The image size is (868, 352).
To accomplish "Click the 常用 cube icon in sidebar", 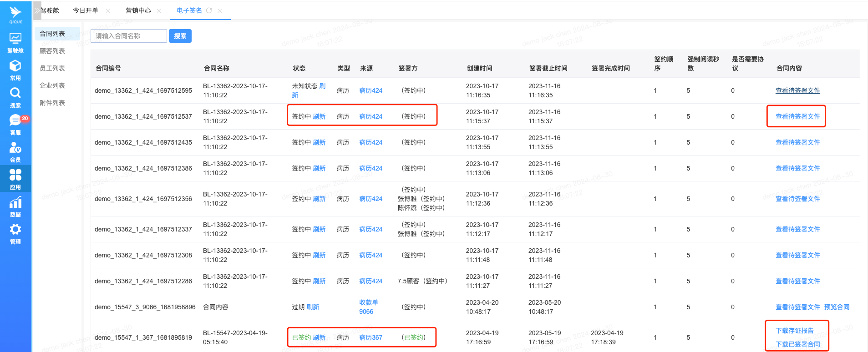I will tap(15, 66).
